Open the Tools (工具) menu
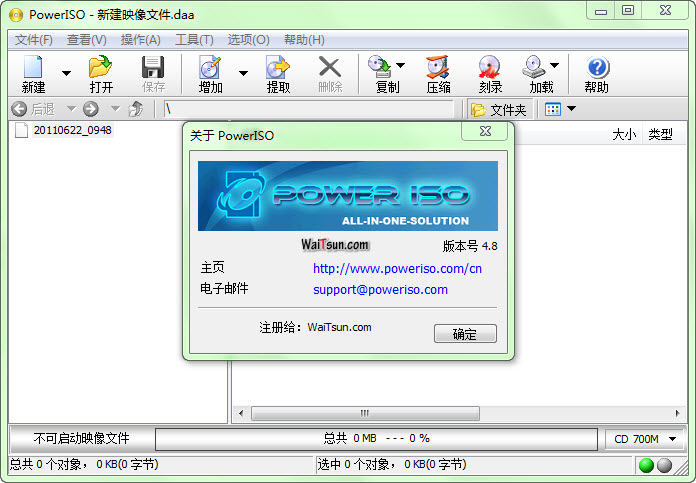 194,40
